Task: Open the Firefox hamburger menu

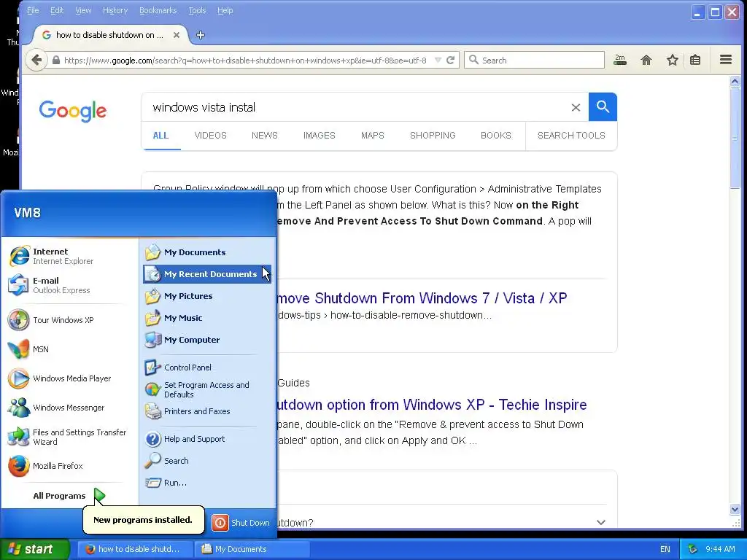Action: coord(726,60)
